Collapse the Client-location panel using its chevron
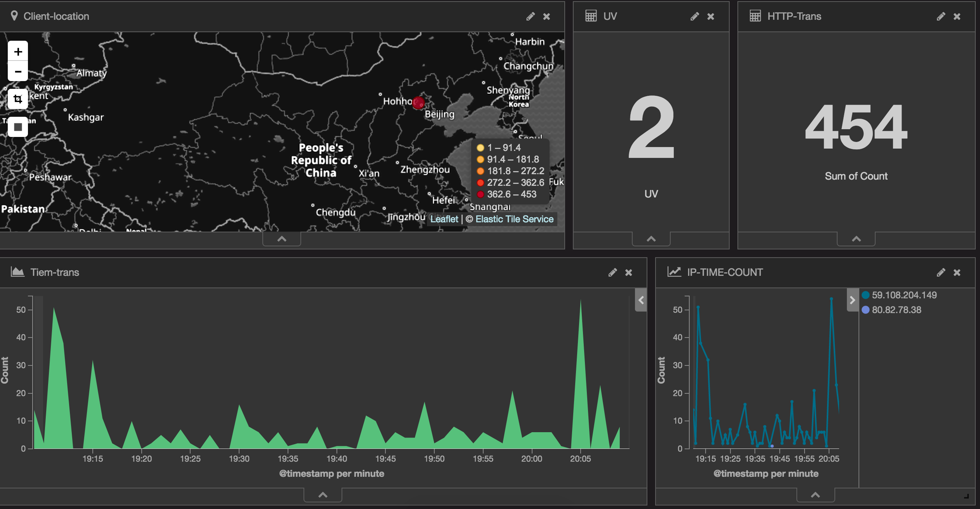 pos(281,239)
